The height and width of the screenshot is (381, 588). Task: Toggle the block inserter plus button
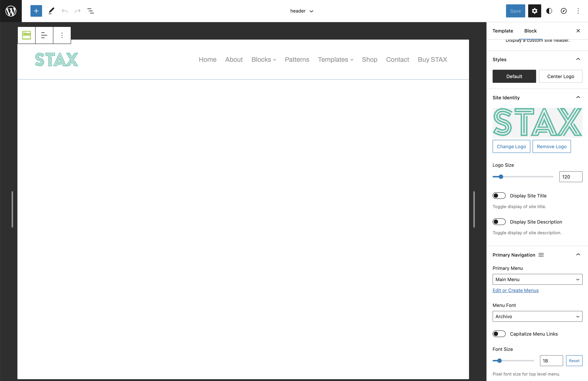[x=36, y=11]
